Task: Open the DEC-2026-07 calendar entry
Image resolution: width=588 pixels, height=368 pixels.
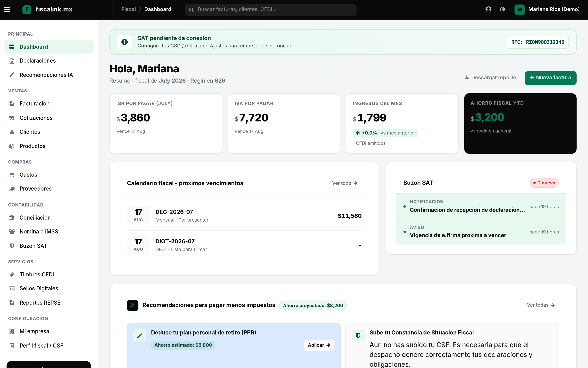Action: (244, 216)
